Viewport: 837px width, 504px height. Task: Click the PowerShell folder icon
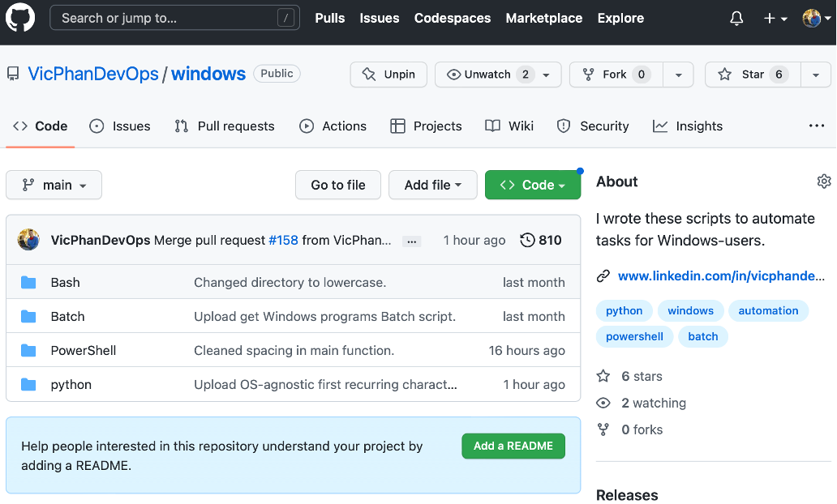(x=28, y=351)
